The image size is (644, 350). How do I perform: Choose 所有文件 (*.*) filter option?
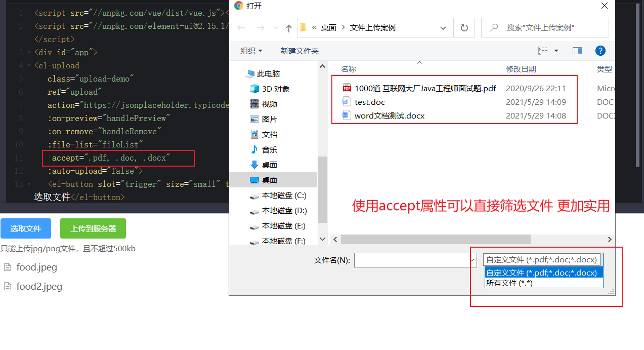click(544, 283)
